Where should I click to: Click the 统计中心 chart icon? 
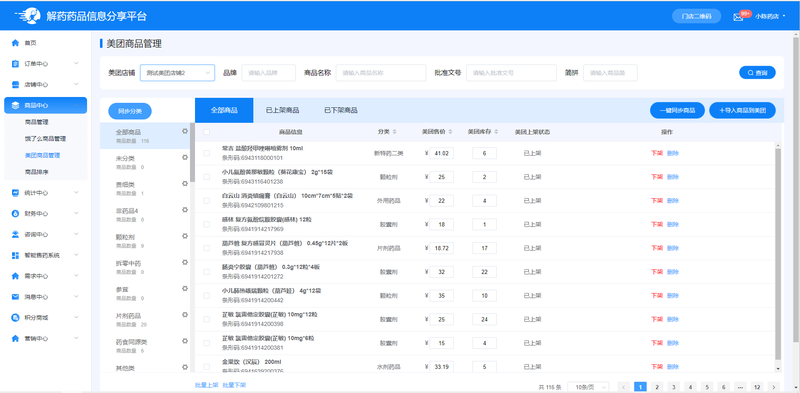[15, 193]
